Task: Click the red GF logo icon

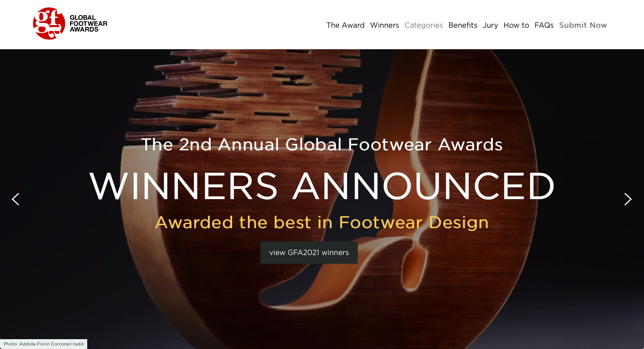Action: click(49, 24)
